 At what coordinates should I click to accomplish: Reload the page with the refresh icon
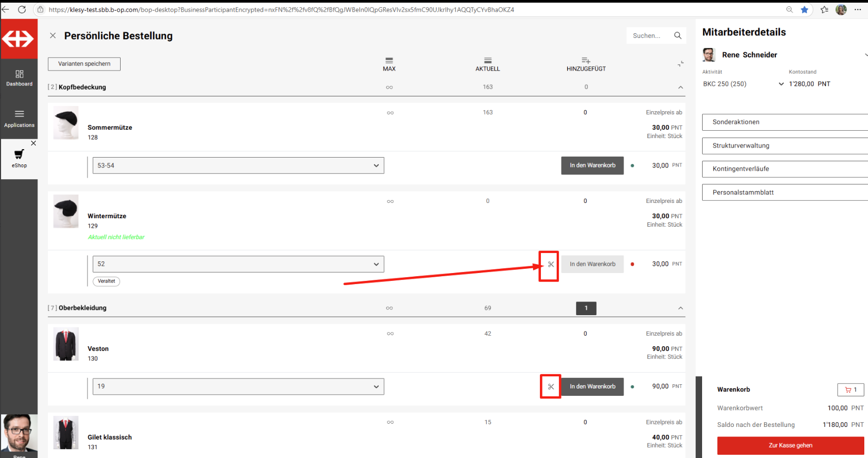pos(22,9)
